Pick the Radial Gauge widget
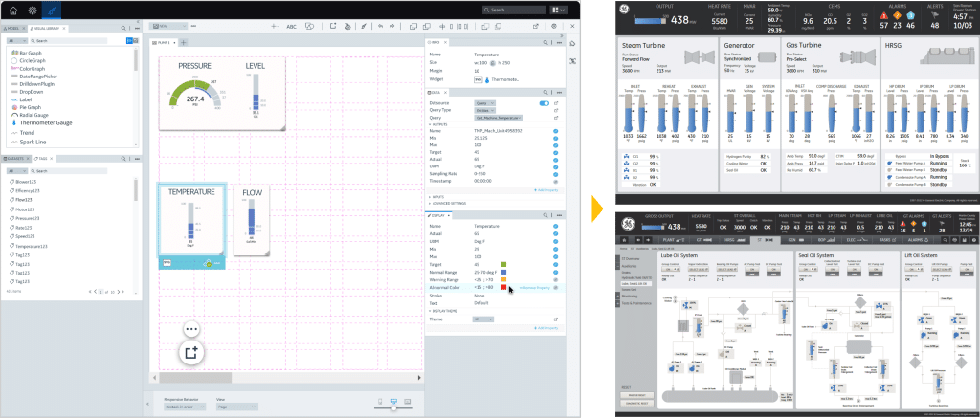This screenshot has height=418, width=980. (x=37, y=115)
